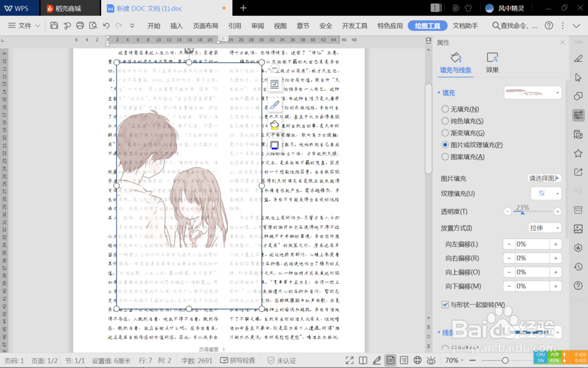
Task: Open the 放置方式 拉伸 dropdown
Action: click(544, 228)
